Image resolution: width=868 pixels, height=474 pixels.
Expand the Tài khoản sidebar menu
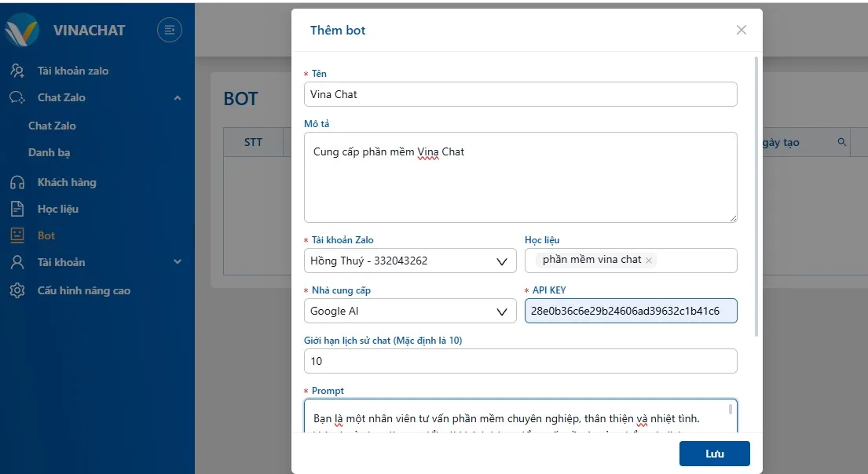178,262
